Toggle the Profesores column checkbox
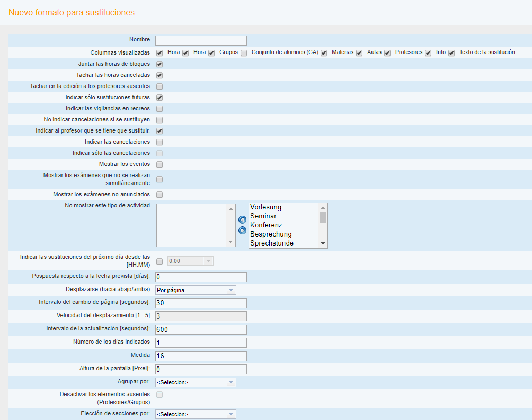 point(387,53)
